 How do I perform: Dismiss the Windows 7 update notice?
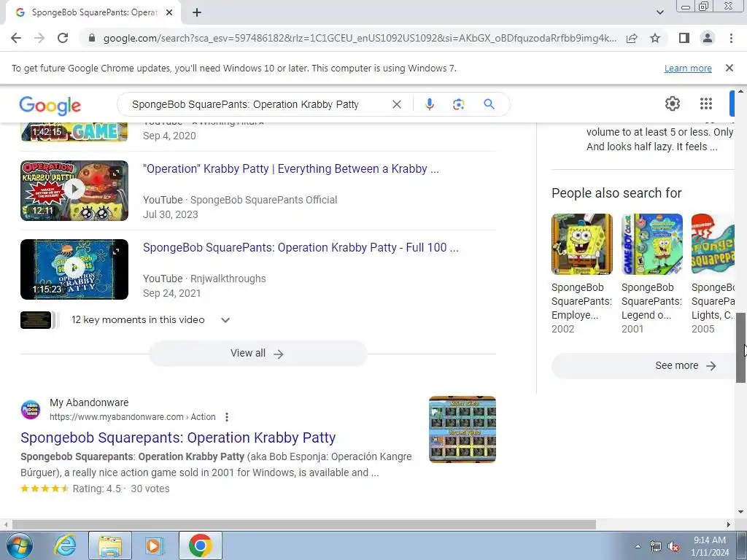click(x=729, y=68)
